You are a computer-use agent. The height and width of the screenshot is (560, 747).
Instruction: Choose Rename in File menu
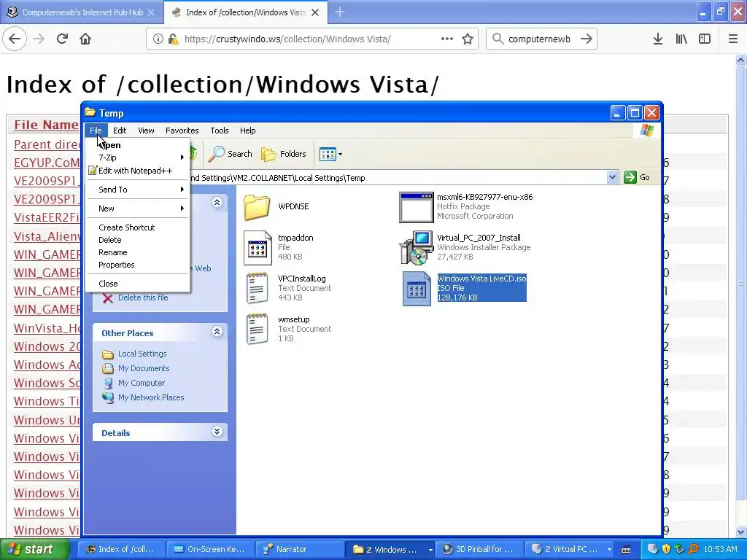[x=138, y=252]
